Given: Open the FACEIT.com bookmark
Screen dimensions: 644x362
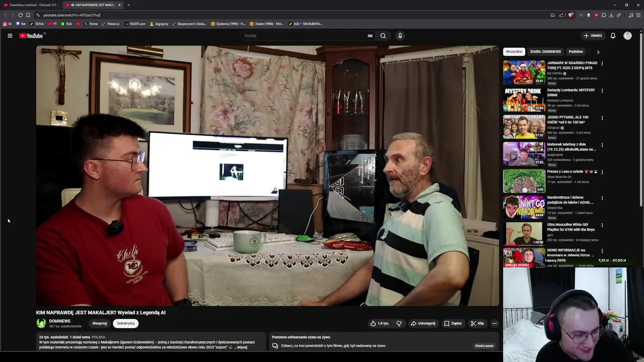Looking at the screenshot, I should pyautogui.click(x=135, y=24).
